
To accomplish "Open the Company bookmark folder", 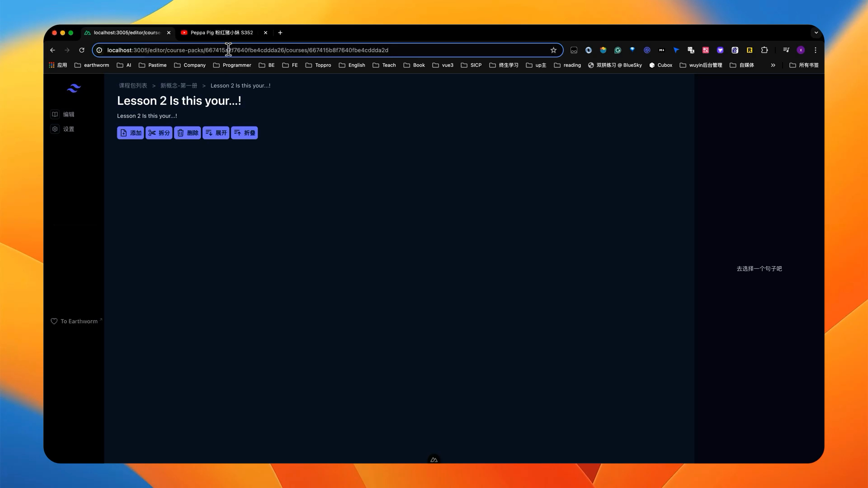I will [x=190, y=65].
